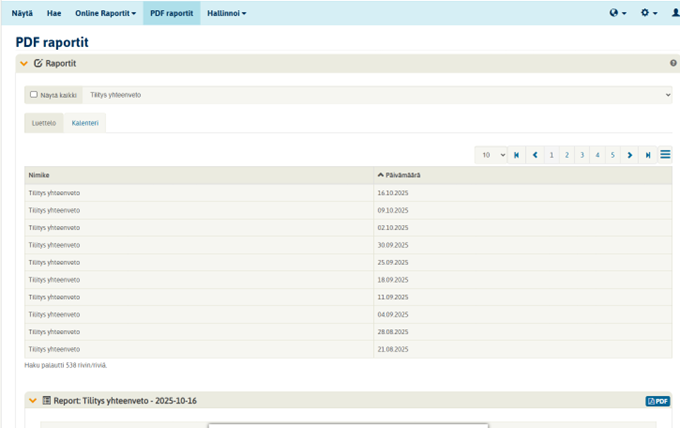The height and width of the screenshot is (428, 680).
Task: Collapse the Raportit panel
Action: click(x=24, y=63)
